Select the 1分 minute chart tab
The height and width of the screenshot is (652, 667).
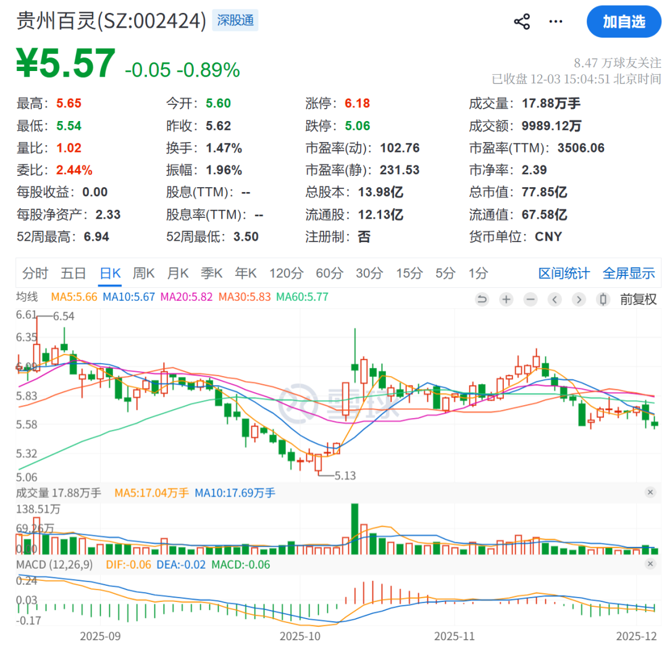(478, 273)
